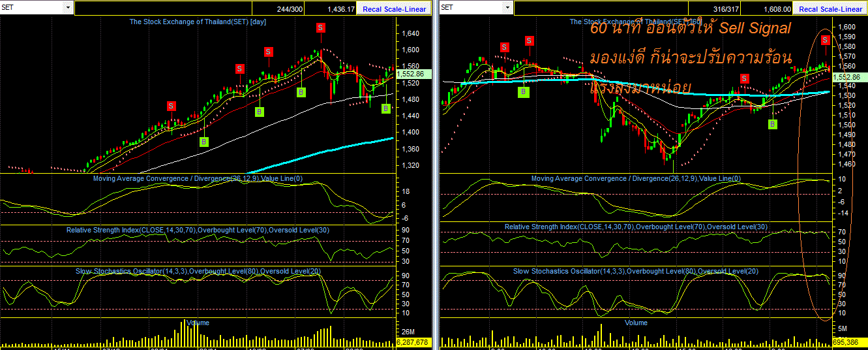This screenshot has width=868, height=350.
Task: Select the 244/300 bar counter field
Action: (278, 8)
